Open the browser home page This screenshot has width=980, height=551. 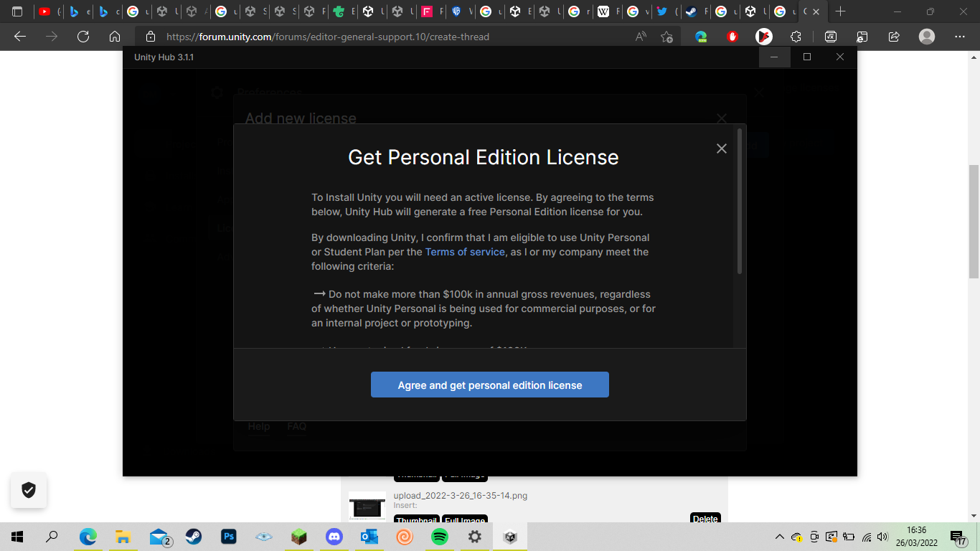[115, 37]
